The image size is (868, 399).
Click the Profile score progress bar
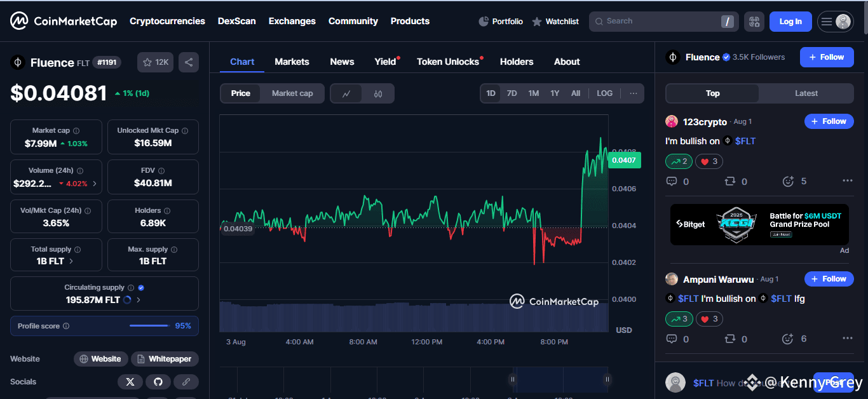pos(149,326)
